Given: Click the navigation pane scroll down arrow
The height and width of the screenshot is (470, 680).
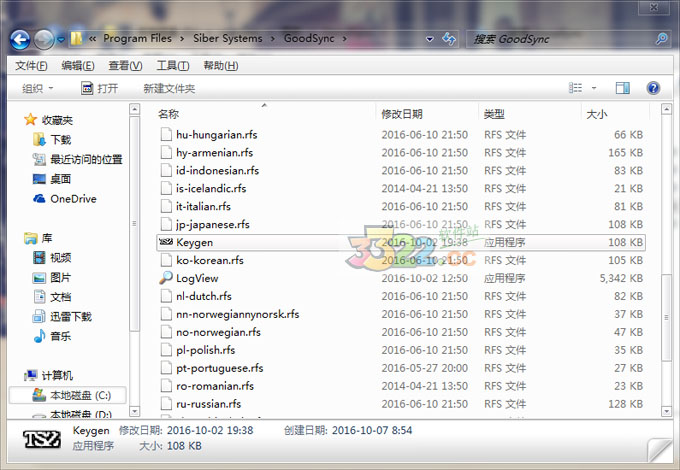Looking at the screenshot, I should pyautogui.click(x=135, y=411).
